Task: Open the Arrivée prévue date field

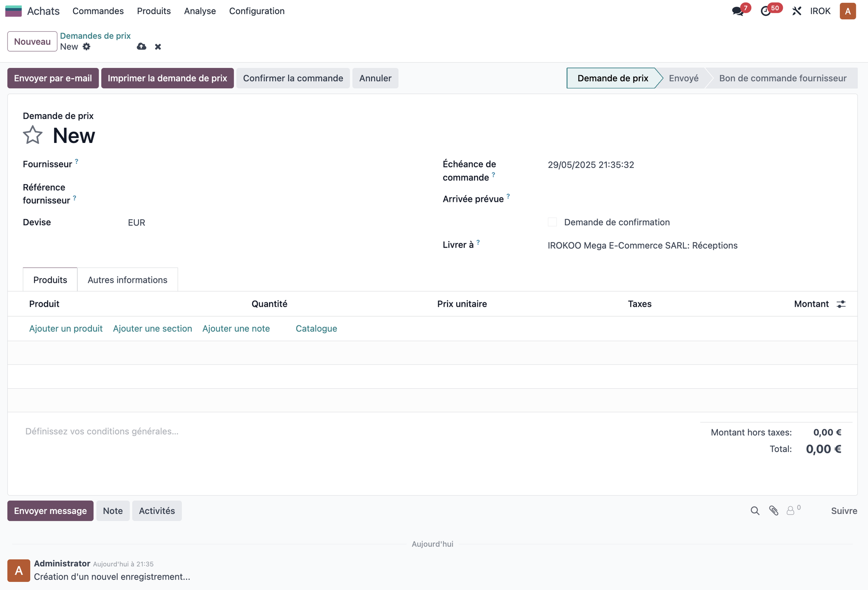Action: [694, 199]
